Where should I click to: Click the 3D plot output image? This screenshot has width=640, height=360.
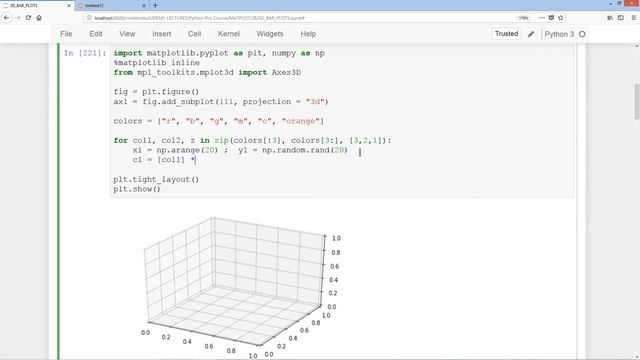point(242,286)
